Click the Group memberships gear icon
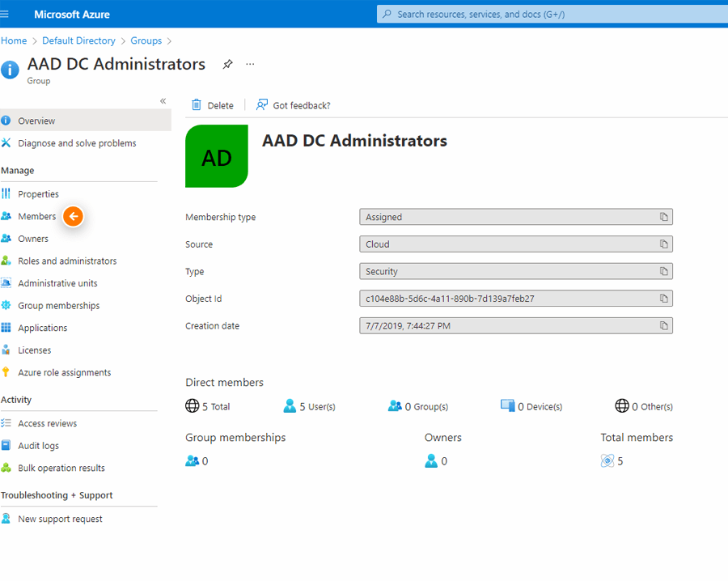Viewport: 728px width, 581px height. coord(6,305)
